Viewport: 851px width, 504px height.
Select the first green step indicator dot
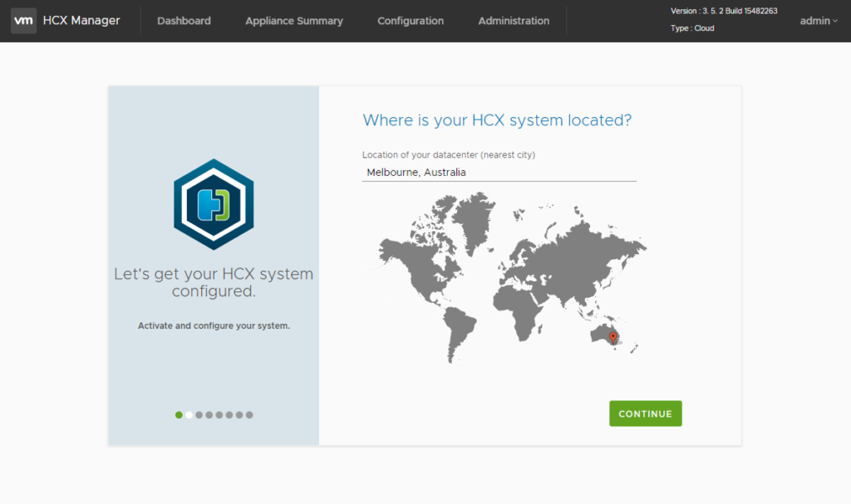click(180, 415)
